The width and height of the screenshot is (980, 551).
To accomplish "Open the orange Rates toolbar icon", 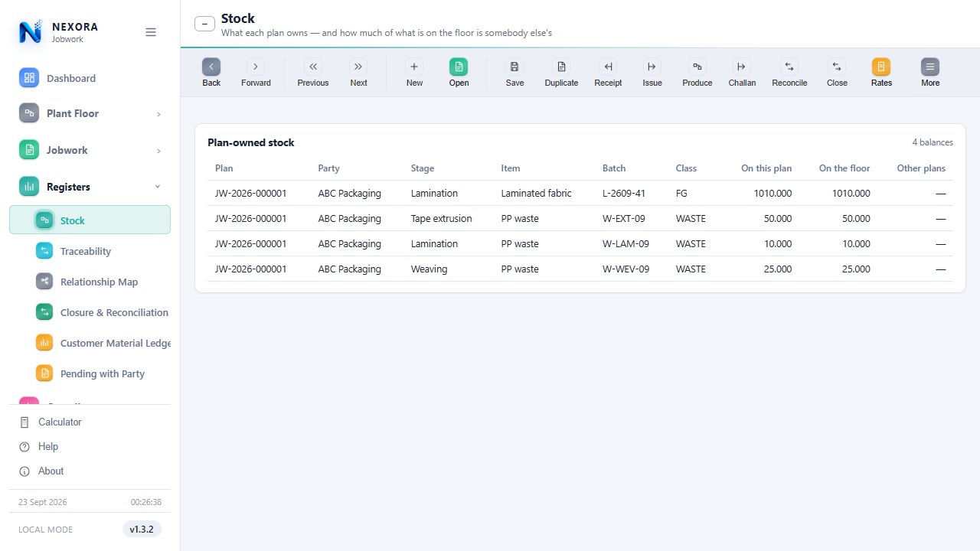I will tap(881, 67).
